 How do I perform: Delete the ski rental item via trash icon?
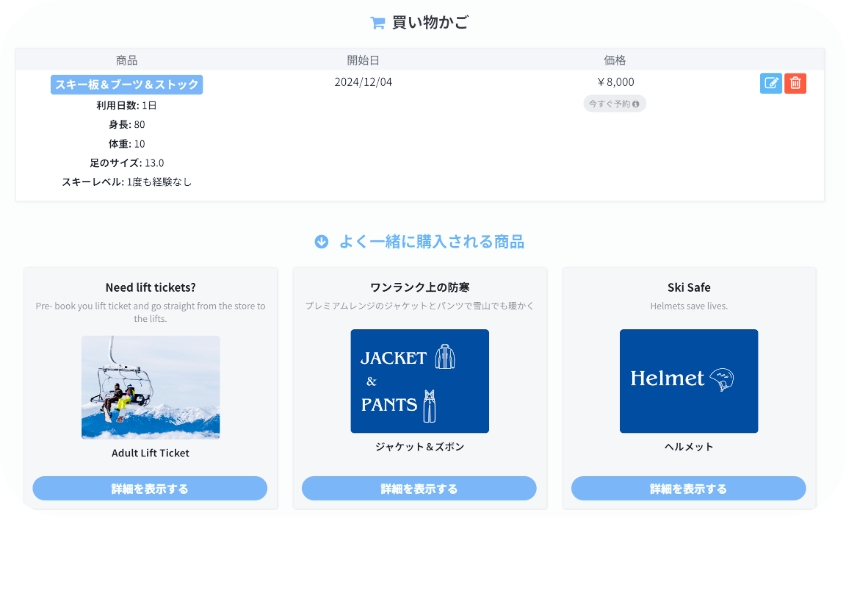[795, 84]
